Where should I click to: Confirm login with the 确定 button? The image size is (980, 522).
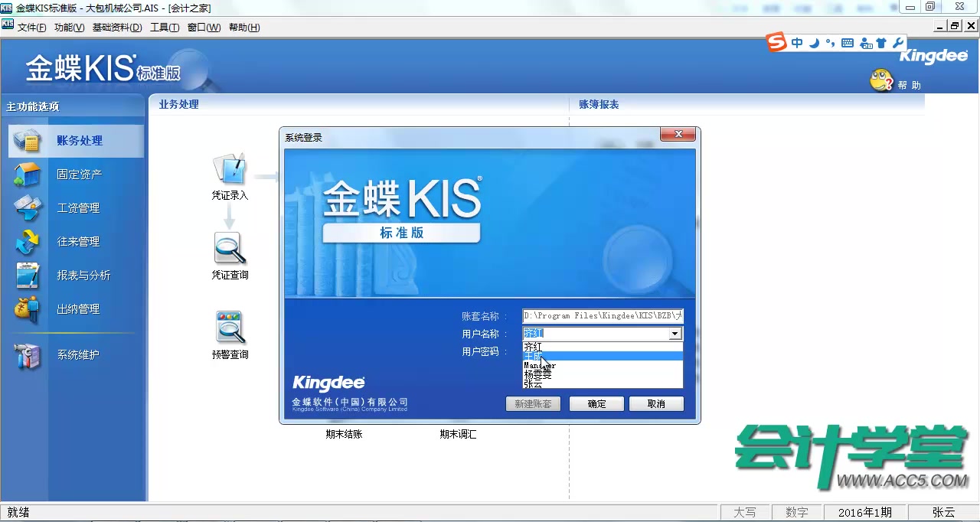[x=596, y=403]
